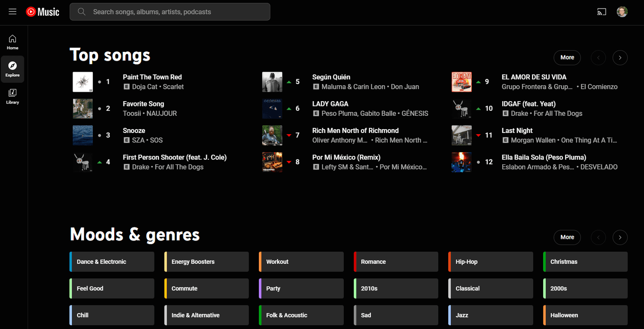Screen dimensions: 644x329
Task: Open artist Morgan Wallen link
Action: 534,140
